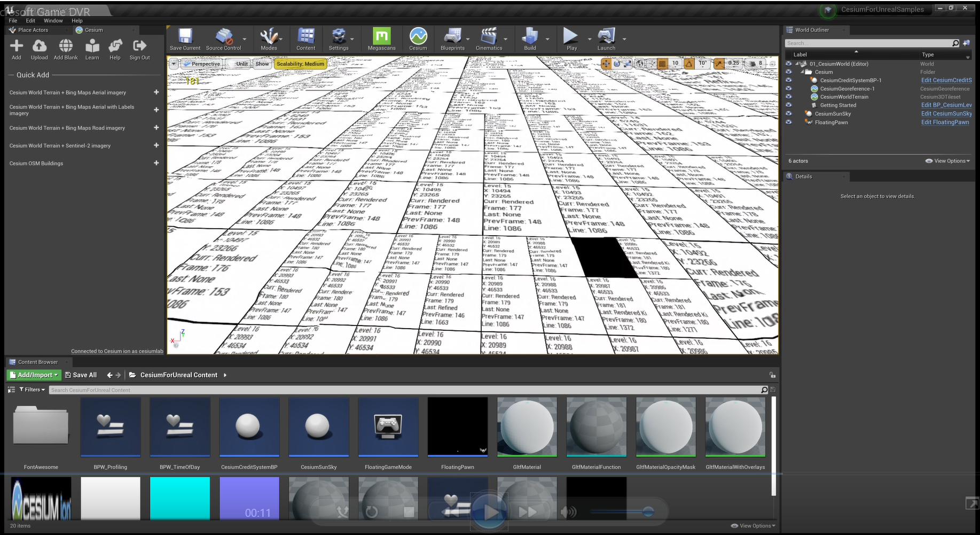
Task: Click the Edit FloatingPawn link
Action: point(945,122)
